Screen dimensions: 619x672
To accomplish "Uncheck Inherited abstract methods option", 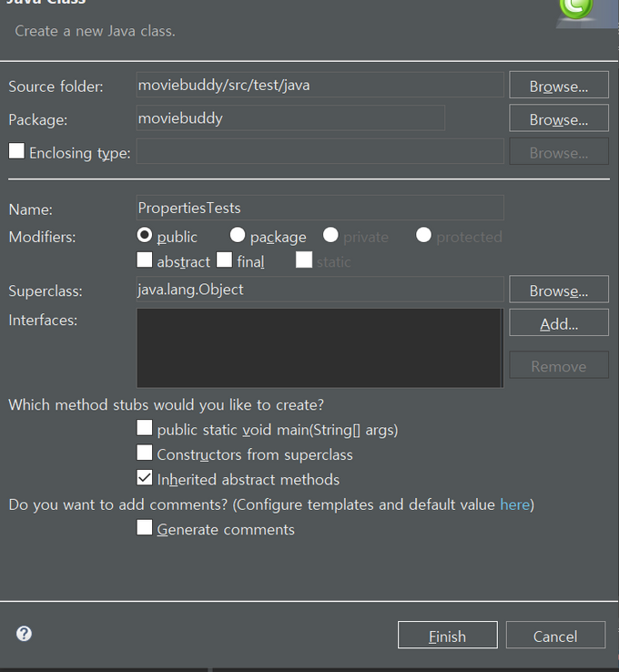I will pyautogui.click(x=145, y=477).
